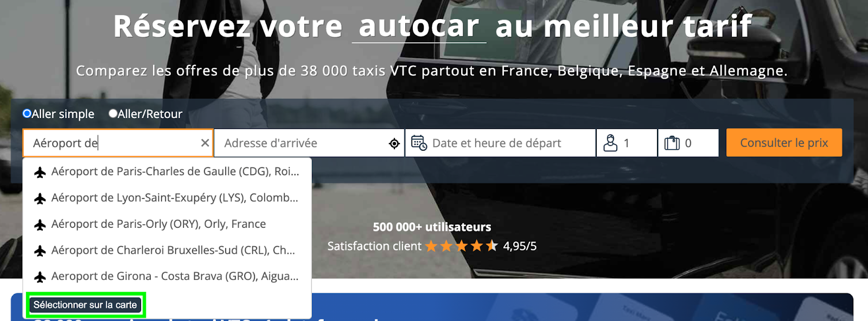Click the calendar clock icon
The image size is (868, 321).
pos(419,143)
